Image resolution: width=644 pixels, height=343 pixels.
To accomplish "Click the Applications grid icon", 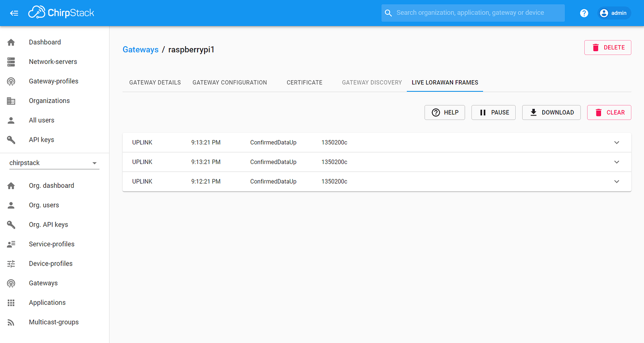I will click(x=11, y=303).
